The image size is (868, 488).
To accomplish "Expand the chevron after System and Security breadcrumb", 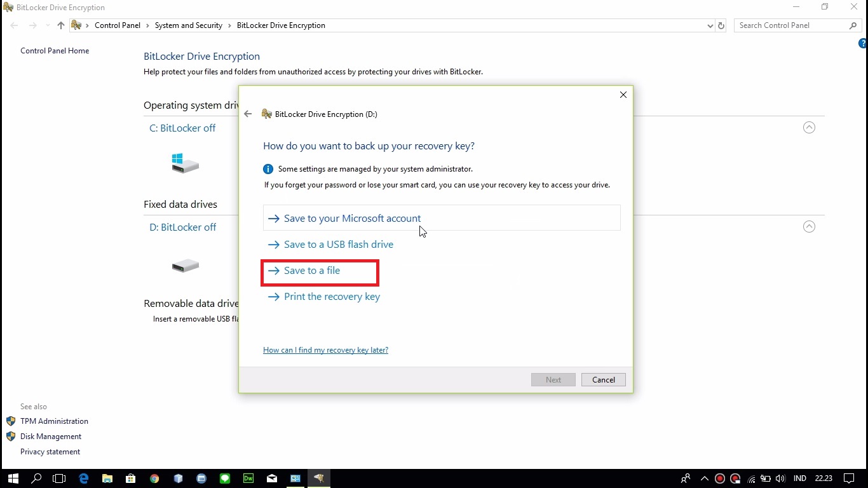I will point(229,25).
